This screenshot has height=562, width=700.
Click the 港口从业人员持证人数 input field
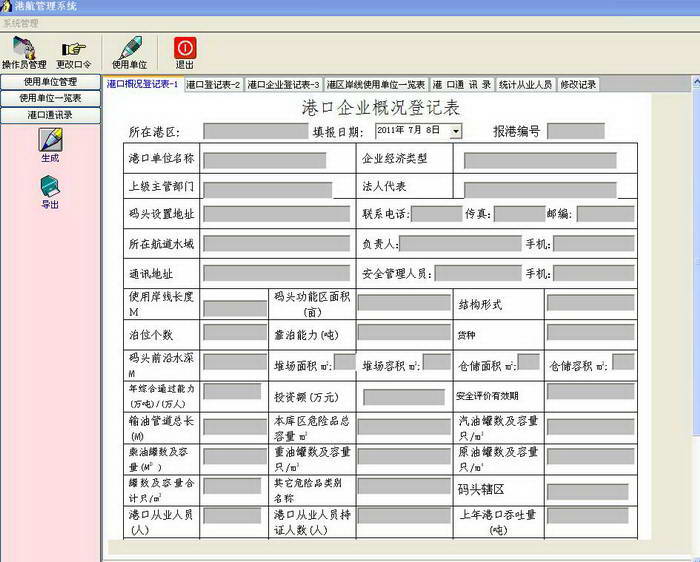coord(404,515)
